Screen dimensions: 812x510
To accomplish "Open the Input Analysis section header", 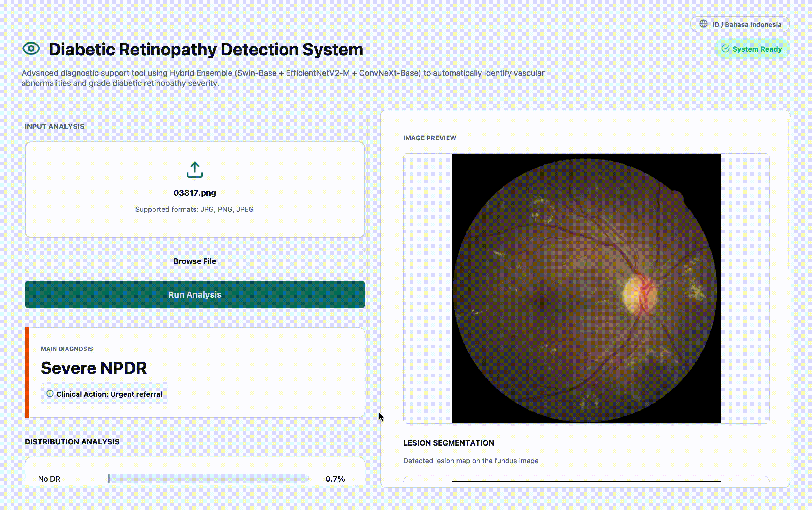I will (x=55, y=126).
